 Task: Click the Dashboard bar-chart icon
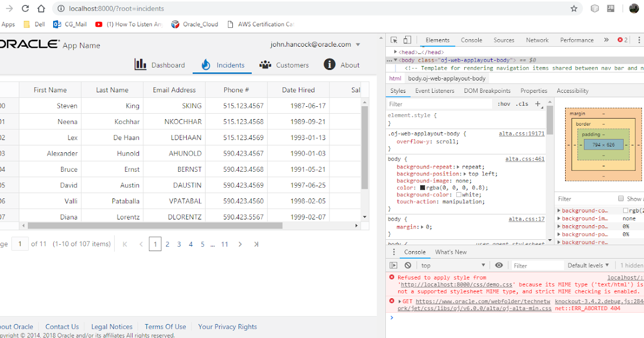click(x=140, y=64)
